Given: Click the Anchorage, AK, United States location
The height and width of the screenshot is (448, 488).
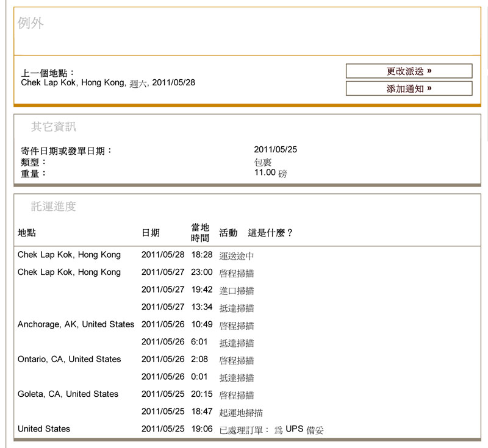Looking at the screenshot, I should [76, 324].
